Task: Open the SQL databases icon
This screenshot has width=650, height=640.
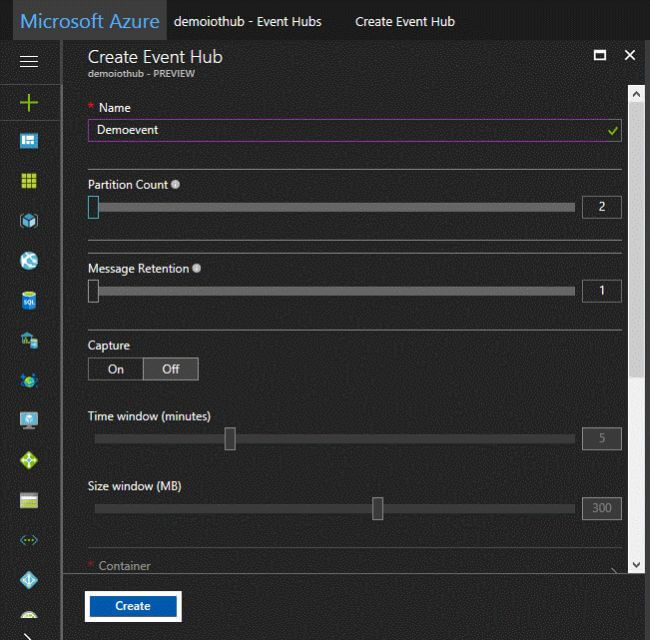Action: (29, 300)
